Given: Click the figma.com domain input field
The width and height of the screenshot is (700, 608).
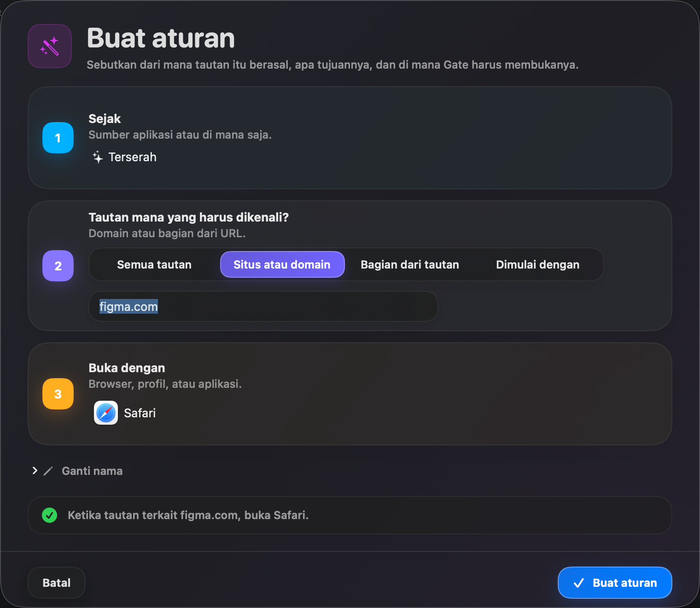Looking at the screenshot, I should [x=263, y=306].
